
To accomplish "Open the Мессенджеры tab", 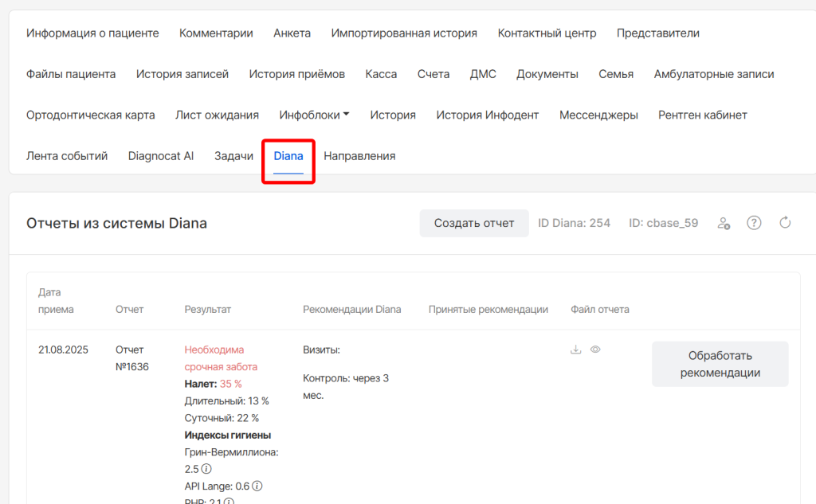I will pos(598,115).
